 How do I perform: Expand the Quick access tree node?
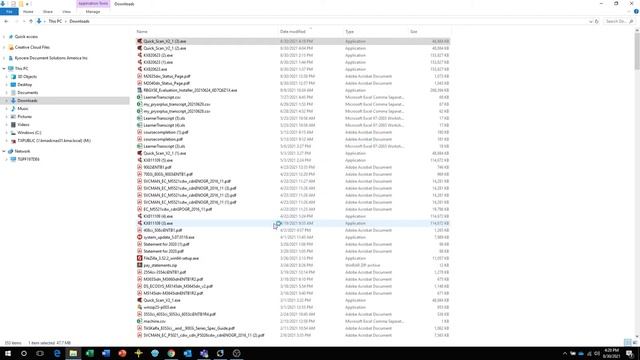[x=4, y=37]
